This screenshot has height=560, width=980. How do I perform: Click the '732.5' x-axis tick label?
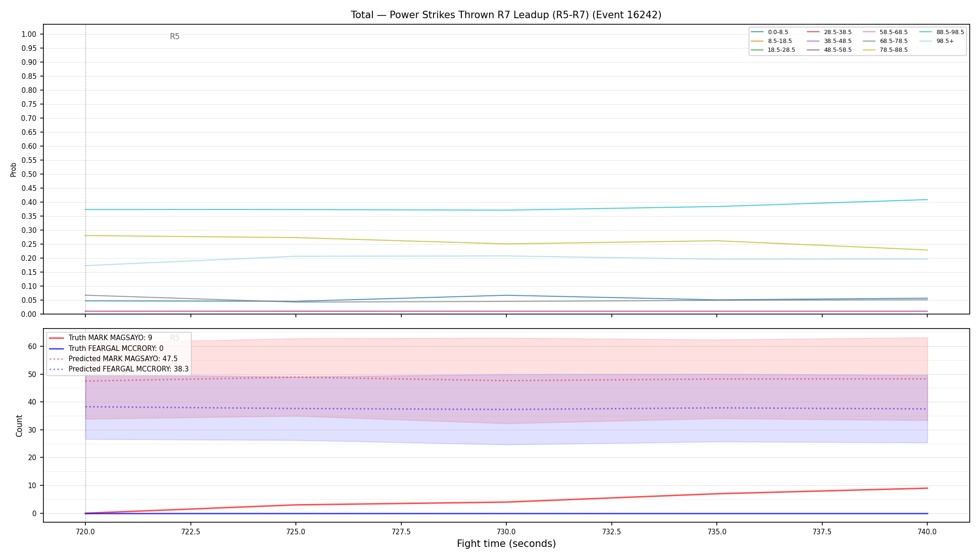(x=611, y=532)
